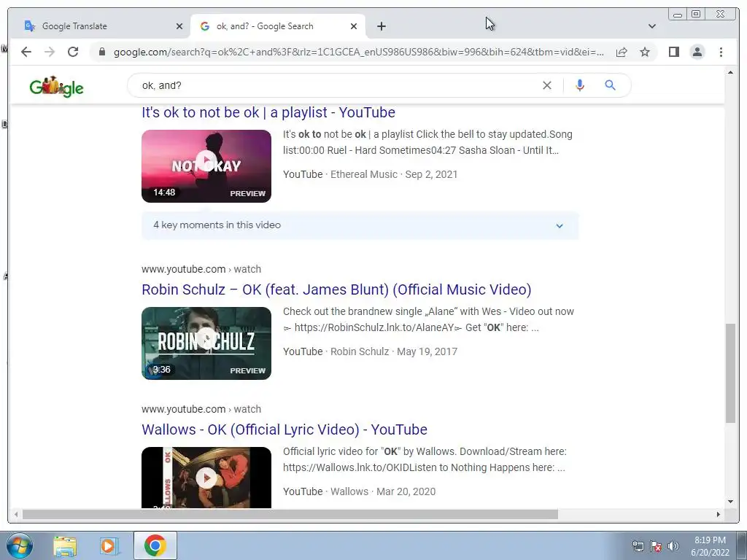Open Wallows - OK lyric video link
Viewport: 747px width, 560px height.
[285, 429]
